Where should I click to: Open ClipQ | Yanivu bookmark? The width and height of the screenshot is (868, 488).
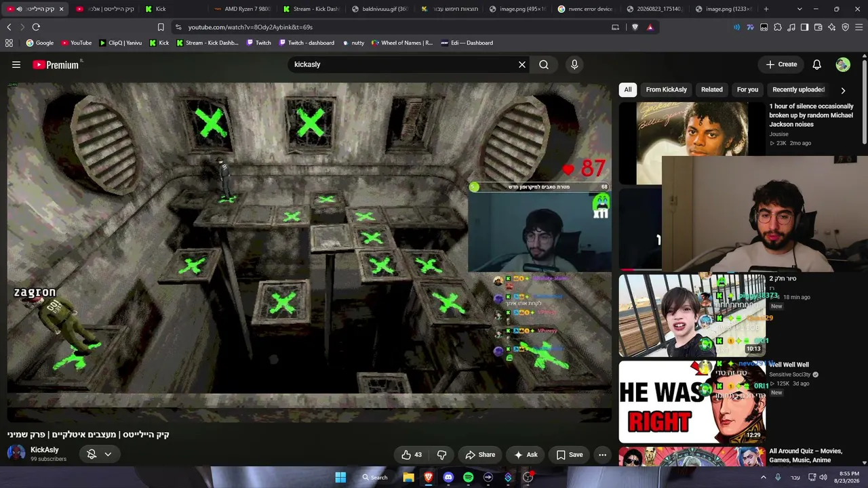pos(120,43)
